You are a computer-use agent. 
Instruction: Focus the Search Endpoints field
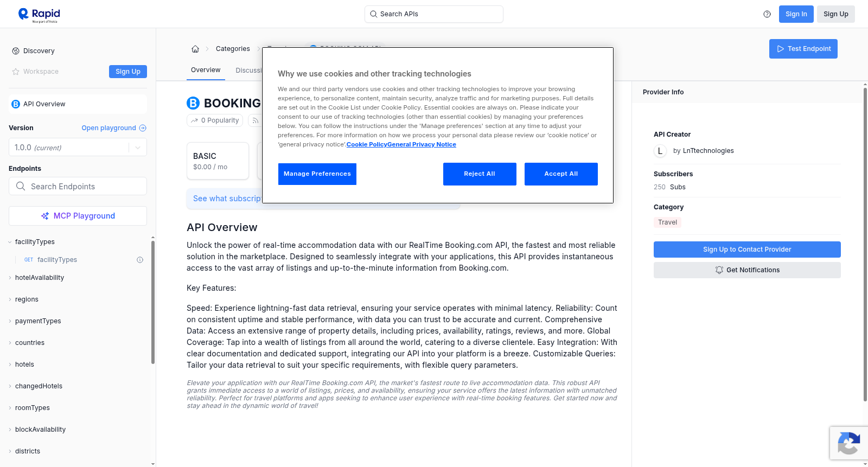pyautogui.click(x=78, y=186)
